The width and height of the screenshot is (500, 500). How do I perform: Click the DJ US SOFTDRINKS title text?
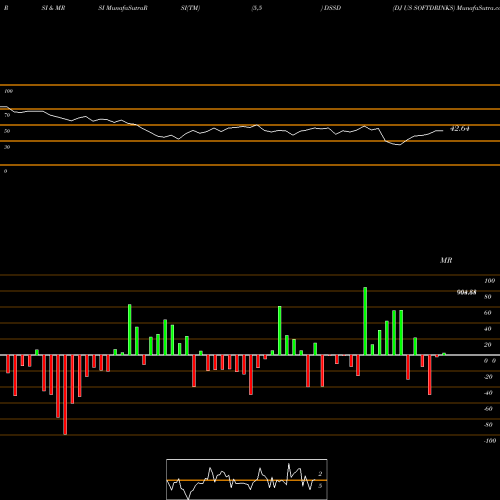[x=423, y=8]
